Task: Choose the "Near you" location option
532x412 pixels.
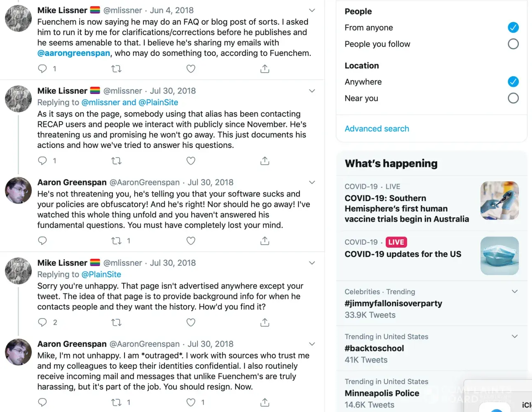Action: click(513, 98)
